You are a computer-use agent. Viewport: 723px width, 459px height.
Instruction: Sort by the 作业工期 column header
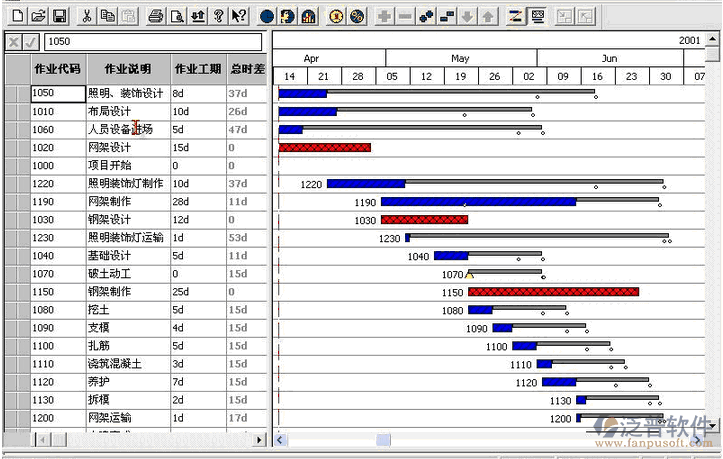pos(196,69)
